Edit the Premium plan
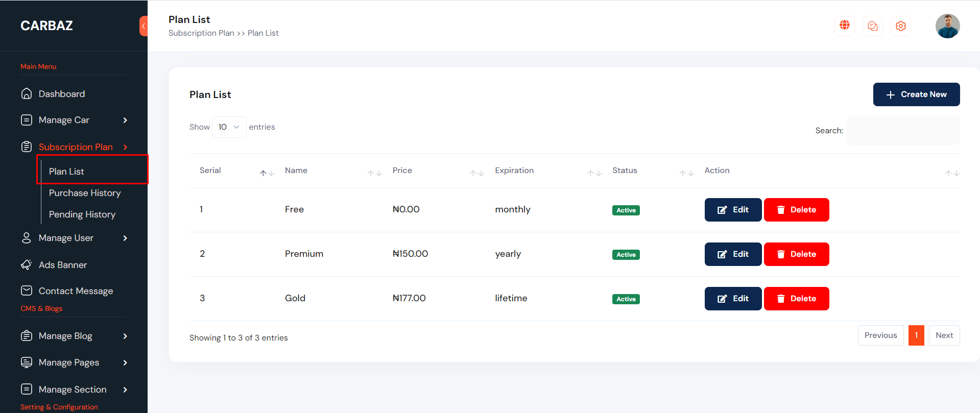 point(733,254)
